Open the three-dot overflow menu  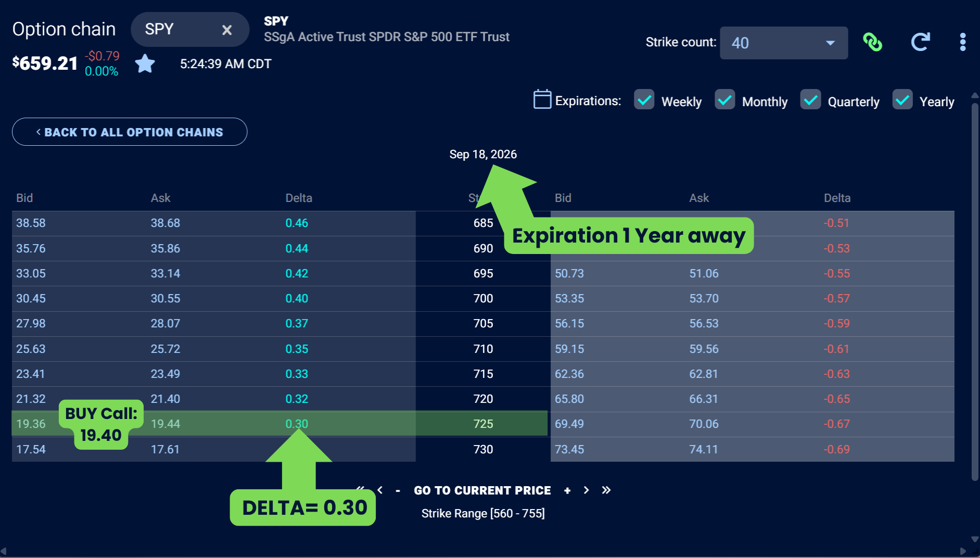click(962, 42)
